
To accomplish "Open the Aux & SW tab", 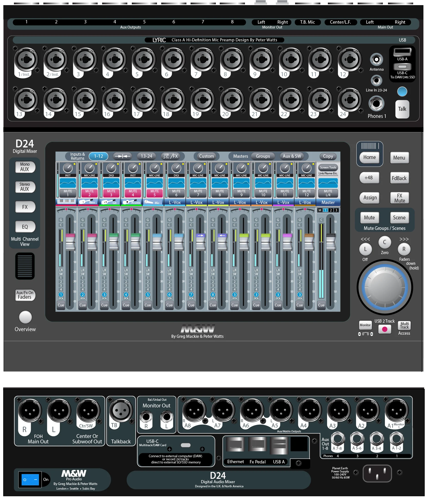I will pos(292,156).
